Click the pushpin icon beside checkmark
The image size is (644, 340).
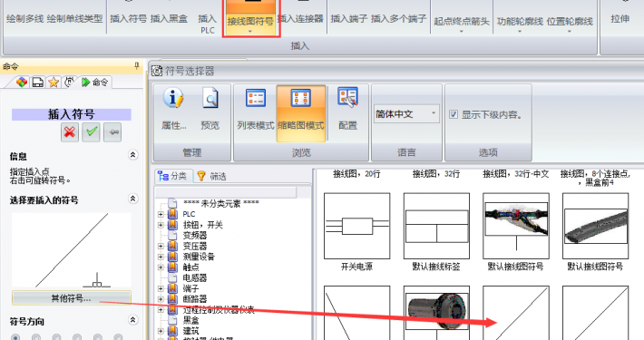pos(112,132)
